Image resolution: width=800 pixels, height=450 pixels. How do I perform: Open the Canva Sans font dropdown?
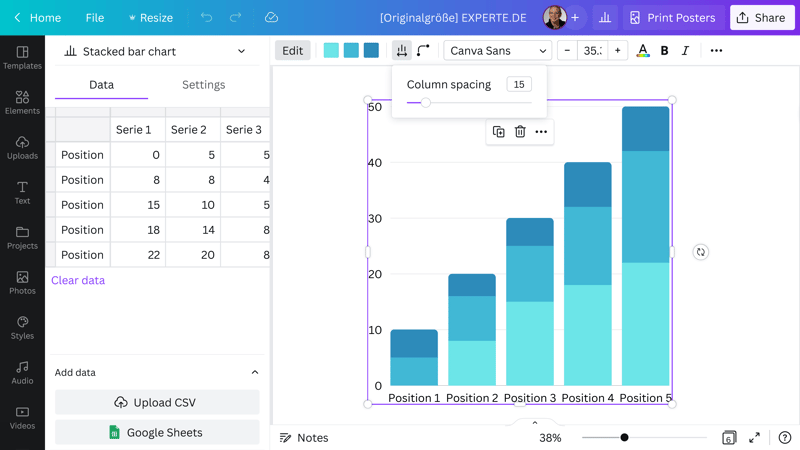pos(497,50)
